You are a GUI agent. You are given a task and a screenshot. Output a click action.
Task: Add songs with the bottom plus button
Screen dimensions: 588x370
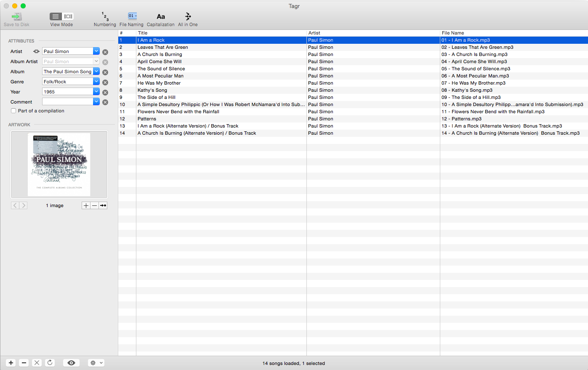[x=11, y=363]
